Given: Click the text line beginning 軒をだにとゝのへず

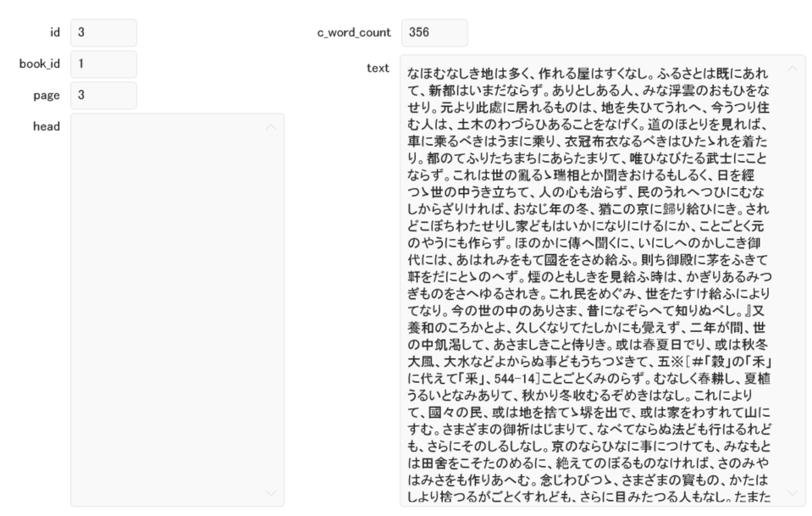Looking at the screenshot, I should pyautogui.click(x=589, y=277).
